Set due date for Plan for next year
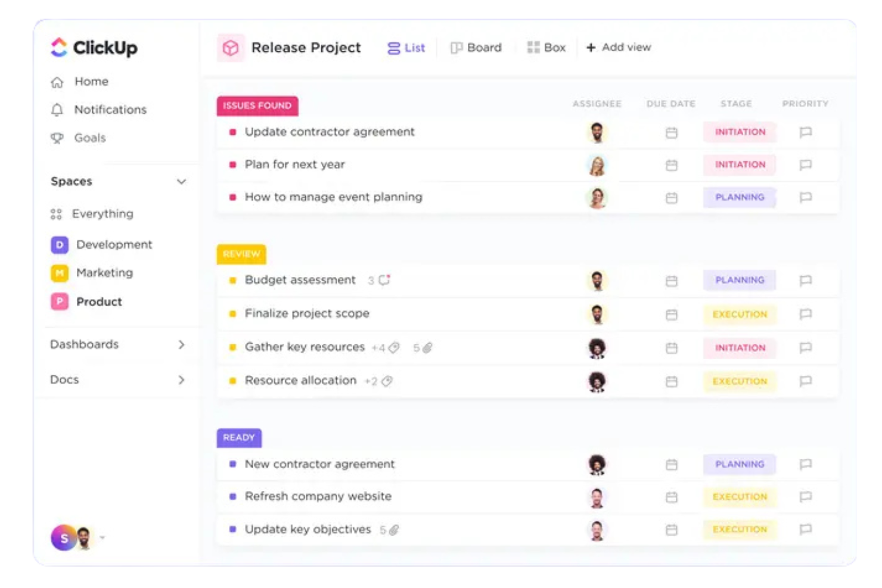 pyautogui.click(x=672, y=165)
